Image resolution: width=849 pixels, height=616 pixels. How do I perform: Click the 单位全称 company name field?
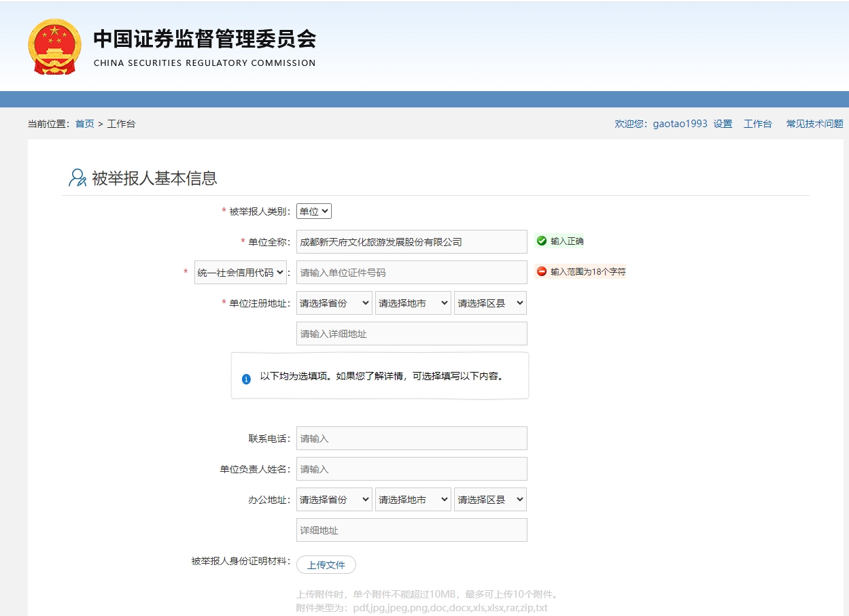[412, 241]
